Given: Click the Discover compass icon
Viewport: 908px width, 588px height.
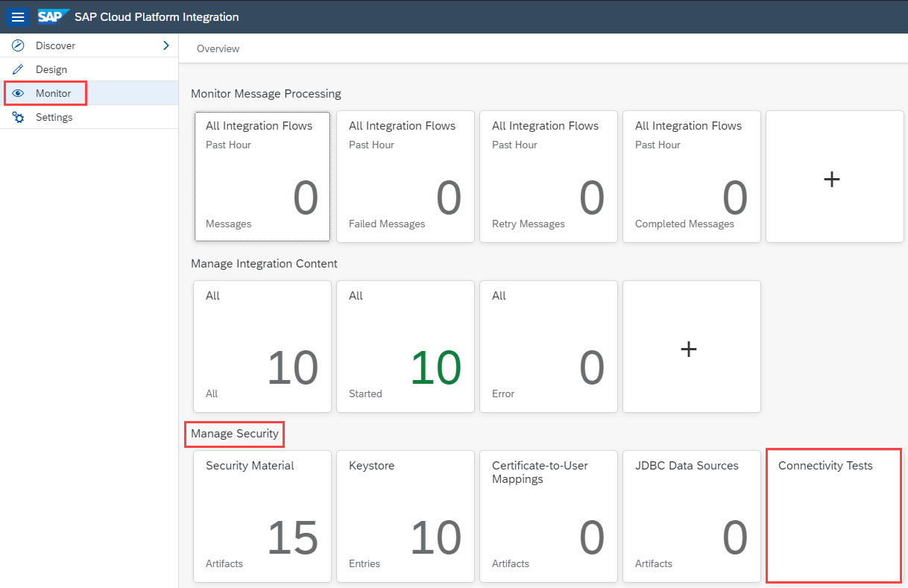Looking at the screenshot, I should [x=19, y=45].
